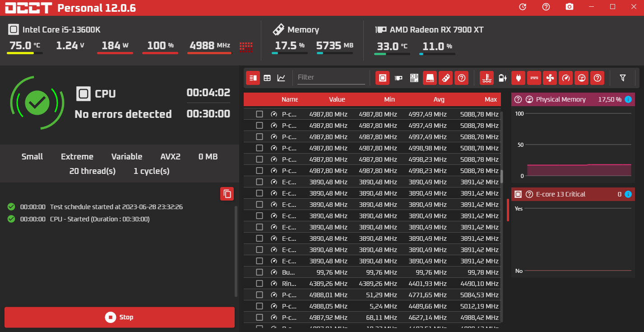Viewport: 644px width, 332px height.
Task: Toggle the temperature sensor filter icon
Action: click(486, 78)
